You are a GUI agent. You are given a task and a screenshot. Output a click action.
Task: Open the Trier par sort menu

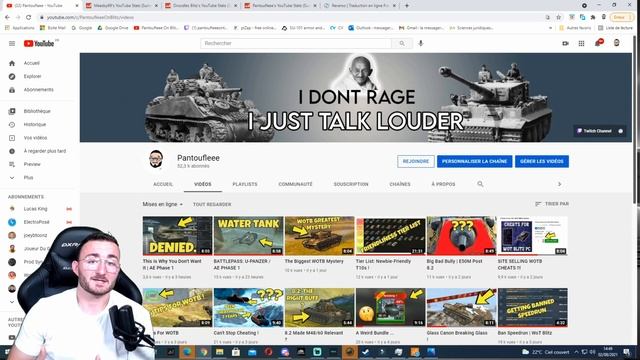(x=552, y=204)
